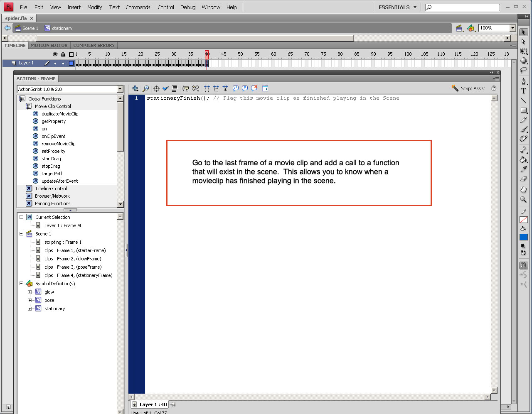Screen dimensions: 532x414
Task: Toggle lock all layers padlock
Action: click(x=63, y=54)
